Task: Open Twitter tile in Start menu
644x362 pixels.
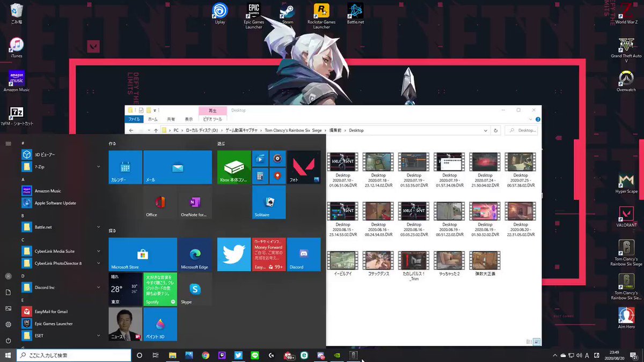Action: click(x=234, y=254)
